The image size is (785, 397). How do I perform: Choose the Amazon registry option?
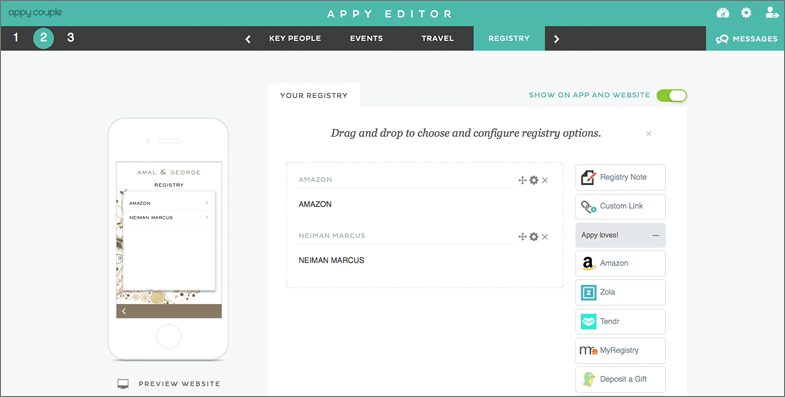620,263
